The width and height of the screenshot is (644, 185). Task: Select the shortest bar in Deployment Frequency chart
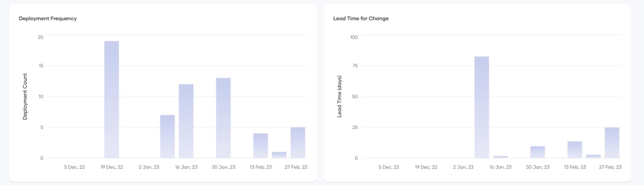point(279,155)
